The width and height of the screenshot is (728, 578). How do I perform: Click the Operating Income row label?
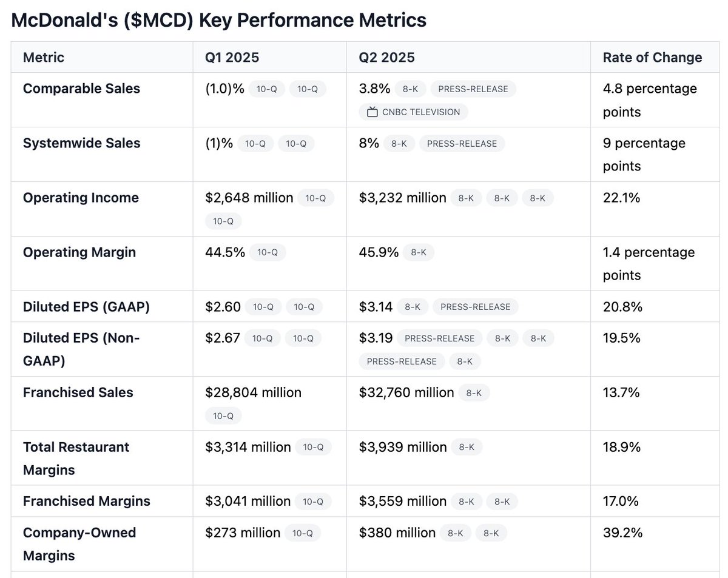(x=81, y=198)
